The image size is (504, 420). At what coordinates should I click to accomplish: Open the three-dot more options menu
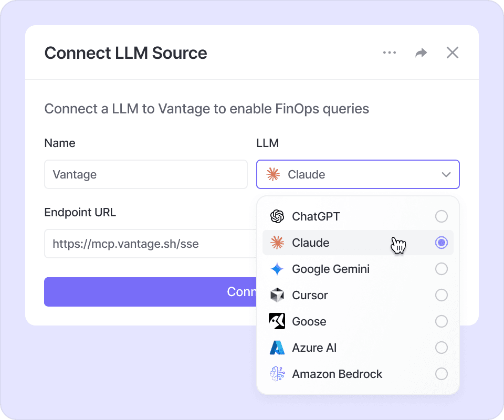[390, 52]
